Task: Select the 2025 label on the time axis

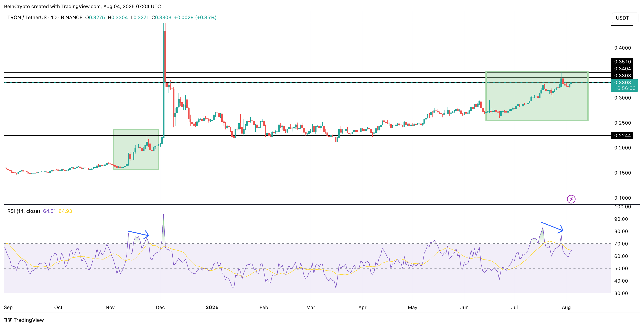Action: click(212, 307)
